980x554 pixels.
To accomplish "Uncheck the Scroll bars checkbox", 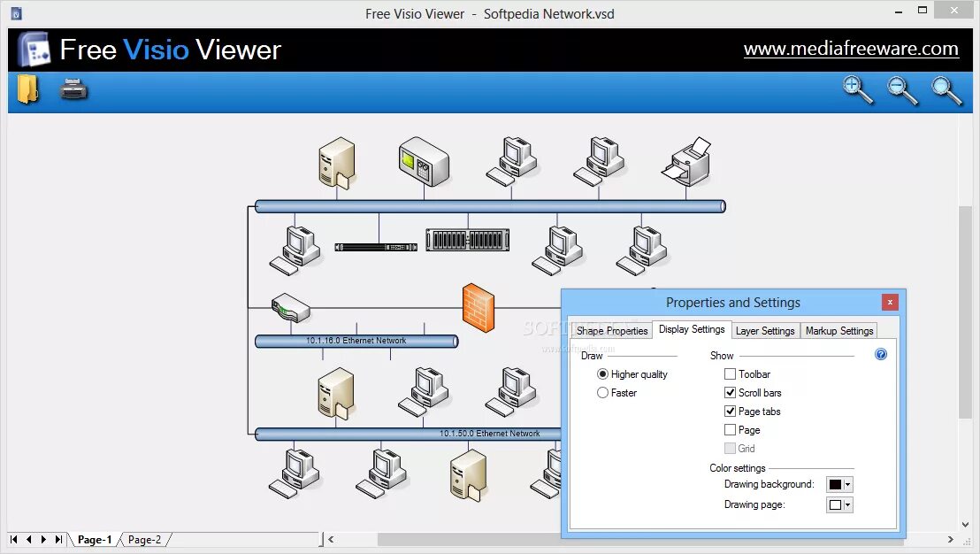I will tap(730, 393).
